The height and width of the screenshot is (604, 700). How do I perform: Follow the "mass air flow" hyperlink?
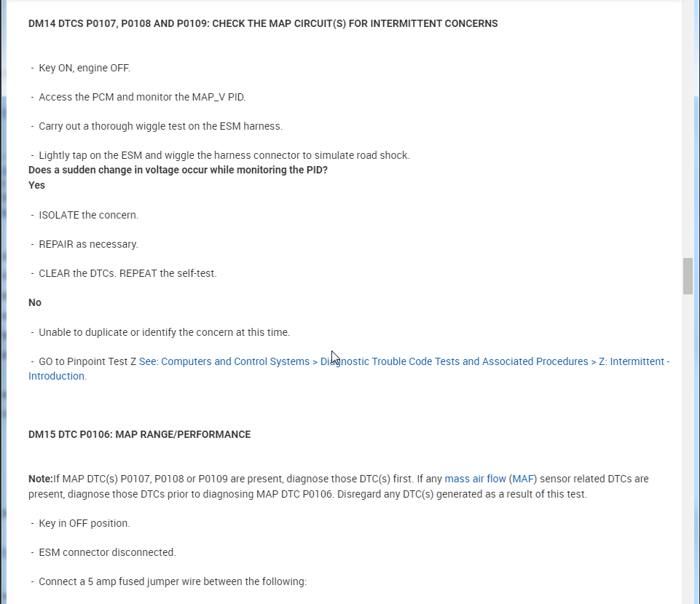(475, 479)
